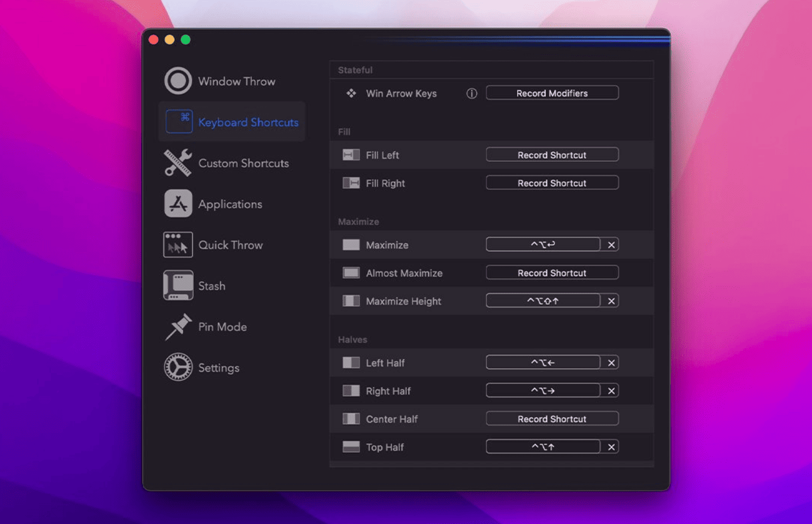Click the Right Half layout icon
This screenshot has width=812, height=524.
pos(351,390)
